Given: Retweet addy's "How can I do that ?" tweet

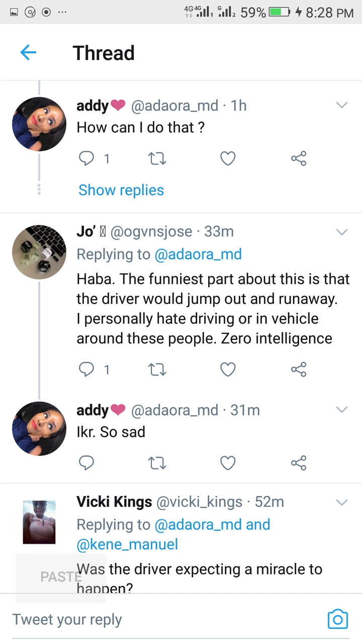Looking at the screenshot, I should pyautogui.click(x=157, y=159).
